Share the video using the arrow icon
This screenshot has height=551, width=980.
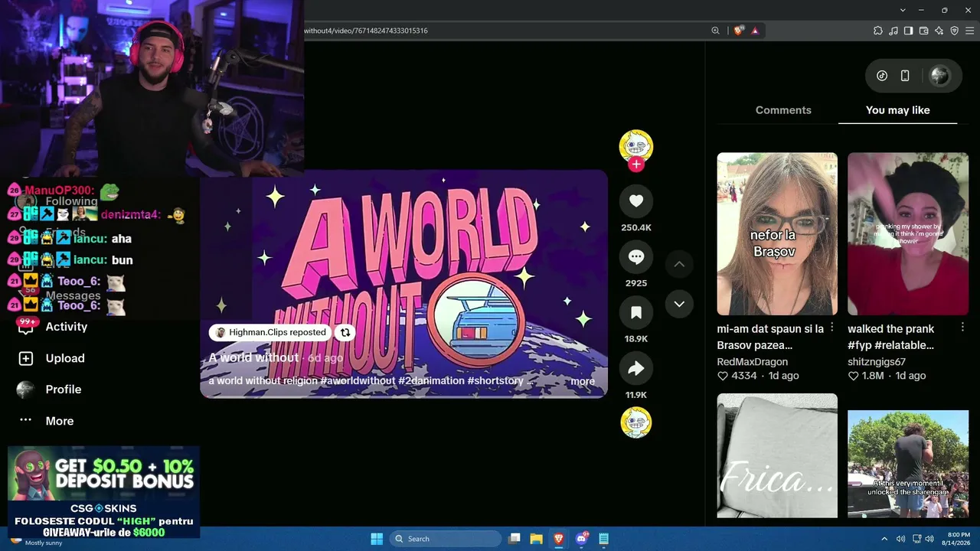coord(636,368)
